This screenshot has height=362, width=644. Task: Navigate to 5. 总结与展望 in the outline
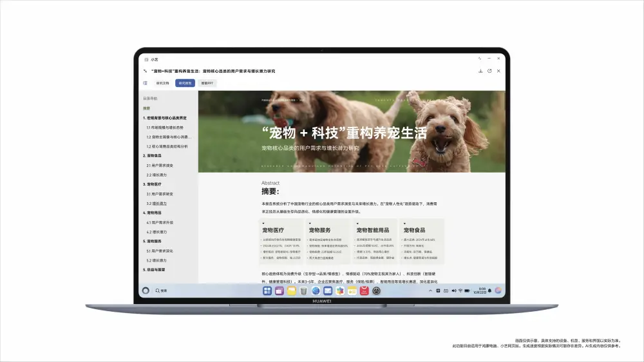tap(155, 269)
